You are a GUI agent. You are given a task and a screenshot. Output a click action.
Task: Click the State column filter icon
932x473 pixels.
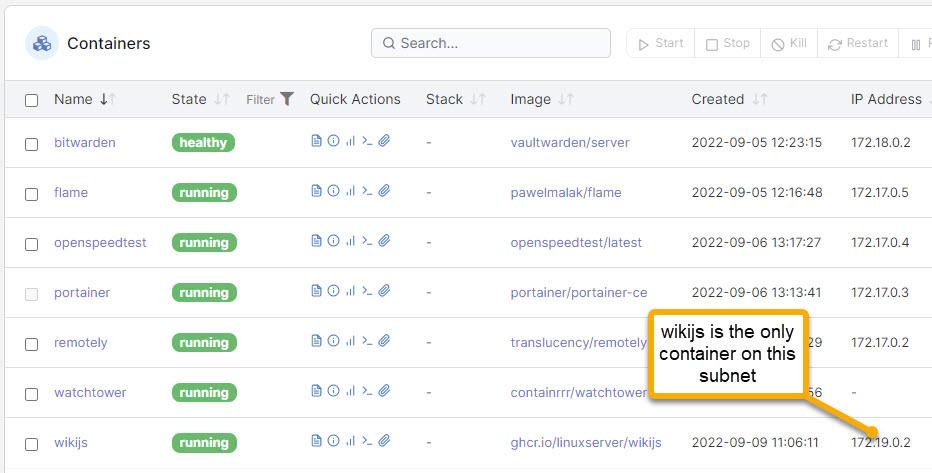click(x=287, y=99)
